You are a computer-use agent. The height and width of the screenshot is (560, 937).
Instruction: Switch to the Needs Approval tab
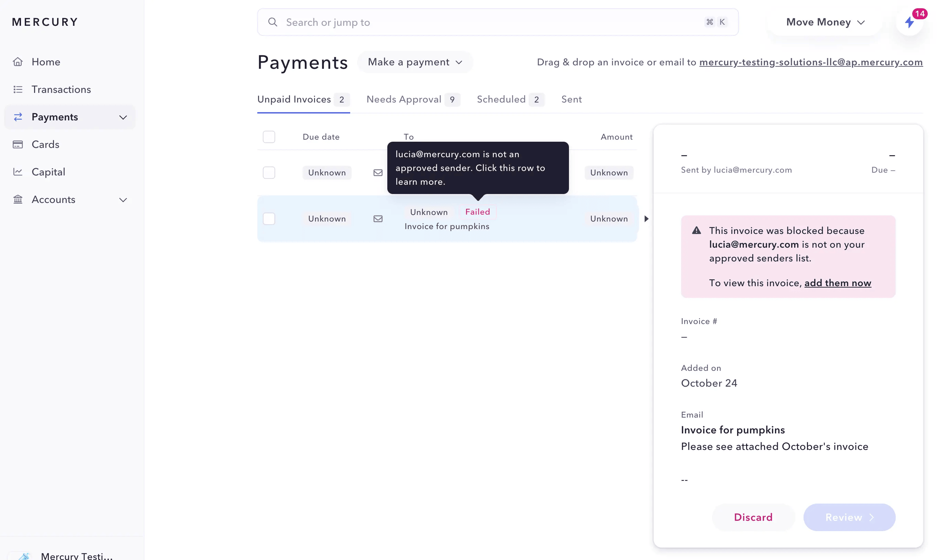413,99
